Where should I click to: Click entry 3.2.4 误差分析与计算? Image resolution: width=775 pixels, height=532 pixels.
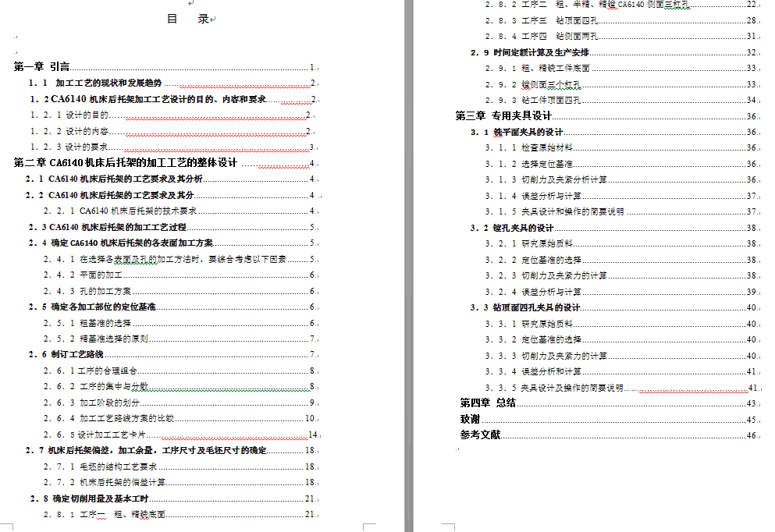point(622,292)
